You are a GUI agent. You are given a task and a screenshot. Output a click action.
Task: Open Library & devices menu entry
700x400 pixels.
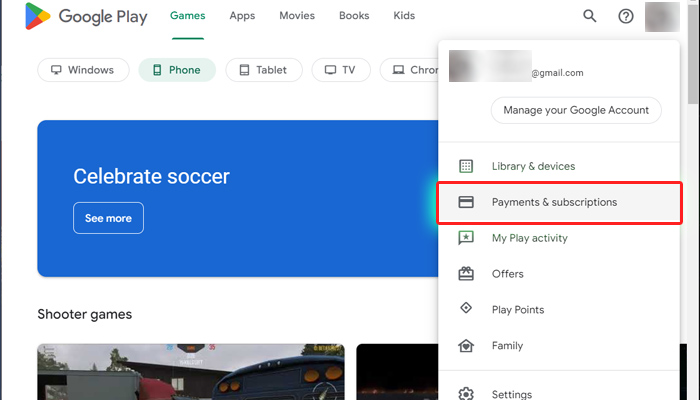(x=559, y=166)
